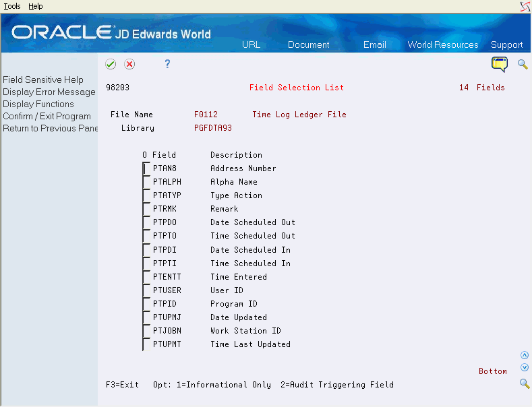Click the Time Scheduled In description
532x407 pixels.
click(250, 263)
